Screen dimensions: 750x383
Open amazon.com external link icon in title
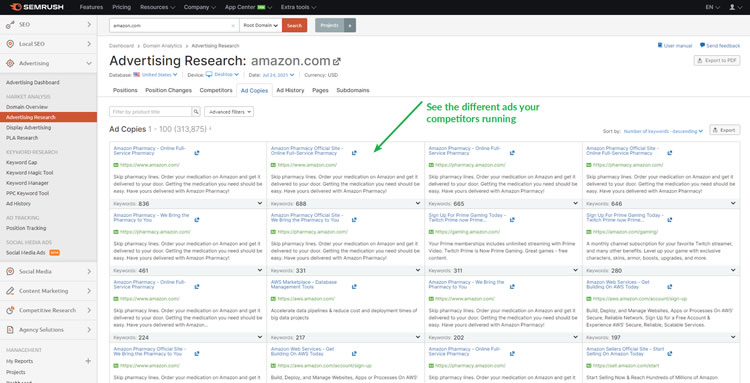pos(337,61)
